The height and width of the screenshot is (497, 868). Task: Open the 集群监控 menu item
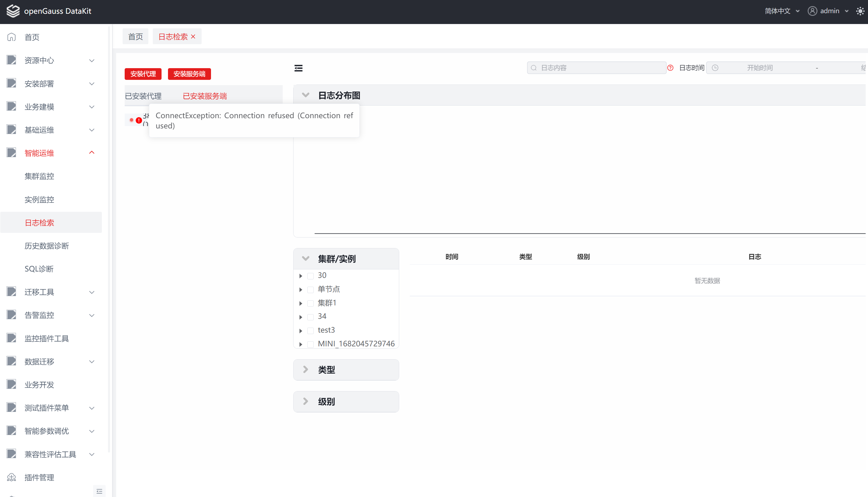39,176
